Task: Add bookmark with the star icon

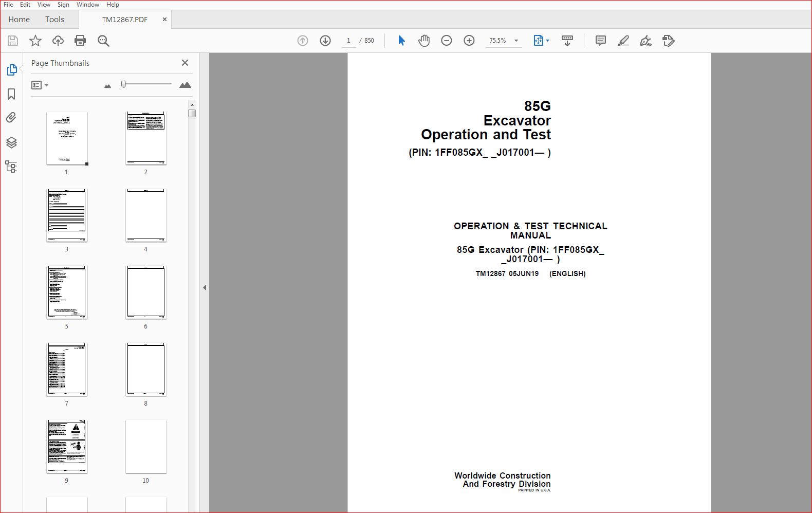Action: [x=35, y=41]
